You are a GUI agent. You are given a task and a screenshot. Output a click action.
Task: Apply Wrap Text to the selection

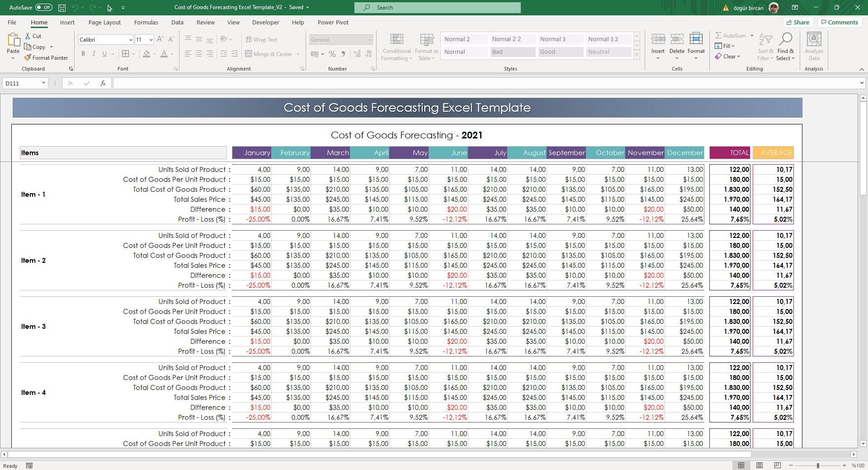[x=262, y=39]
